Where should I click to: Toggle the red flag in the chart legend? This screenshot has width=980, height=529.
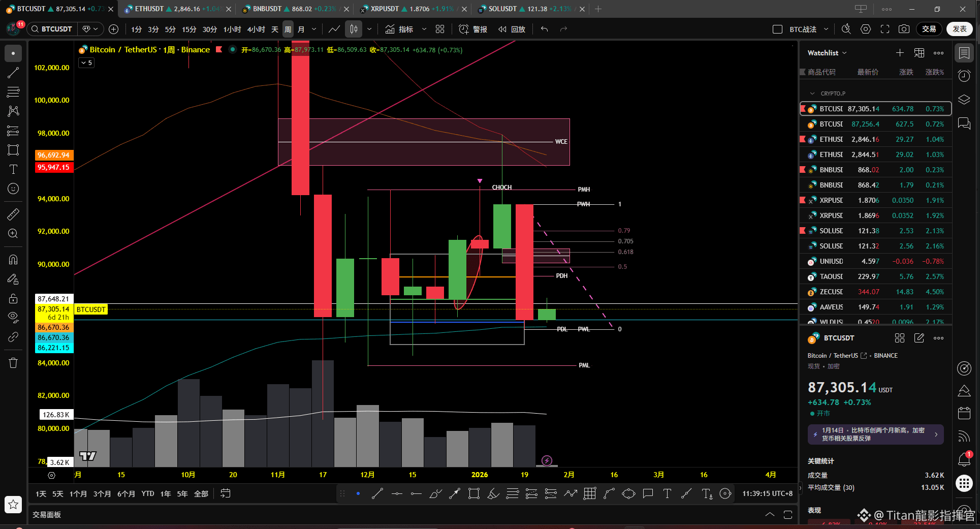(219, 49)
